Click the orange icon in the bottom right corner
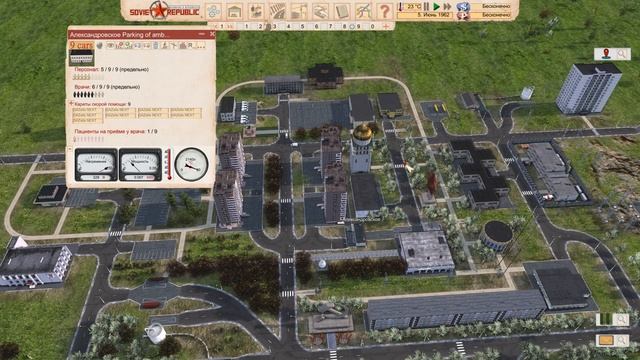Viewport: 640px width, 360px height. click(x=606, y=340)
